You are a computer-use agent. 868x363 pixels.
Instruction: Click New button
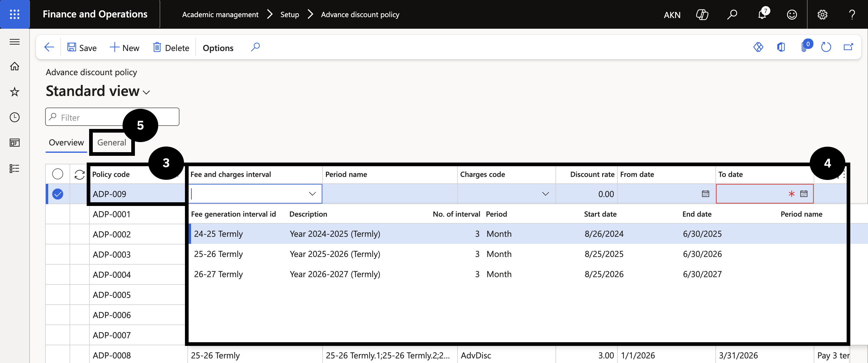tap(125, 48)
